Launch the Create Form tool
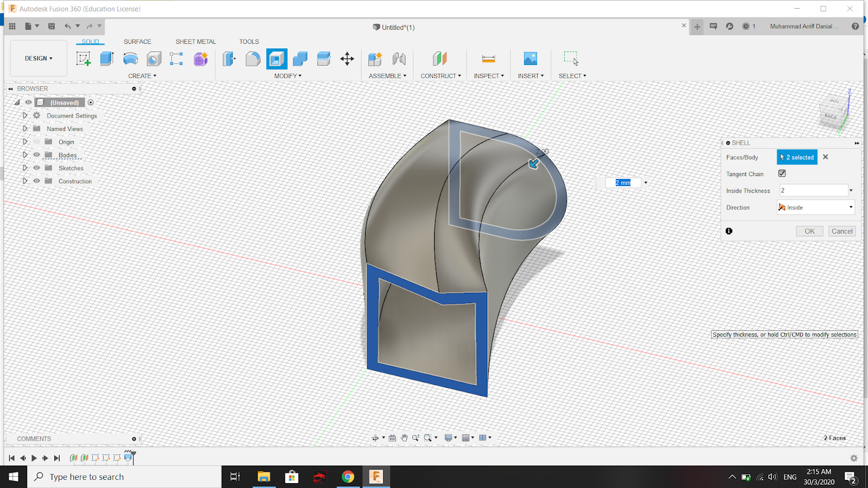The height and width of the screenshot is (488, 868). pos(200,59)
